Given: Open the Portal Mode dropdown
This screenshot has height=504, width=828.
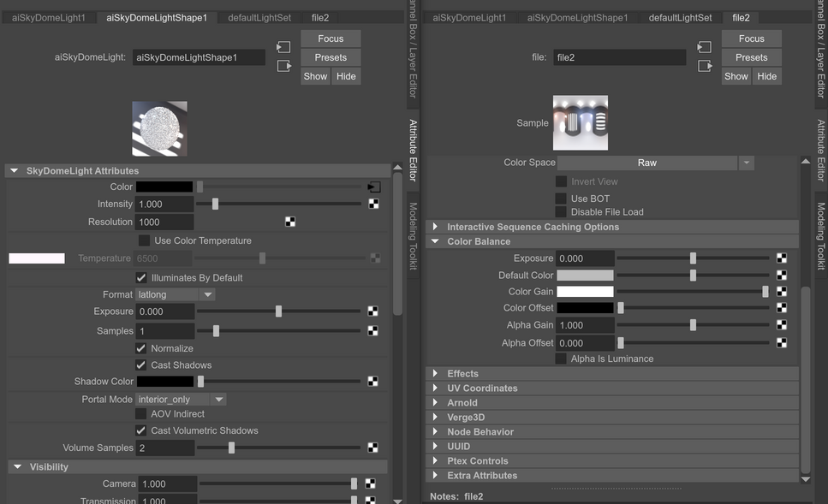Looking at the screenshot, I should click(x=182, y=400).
